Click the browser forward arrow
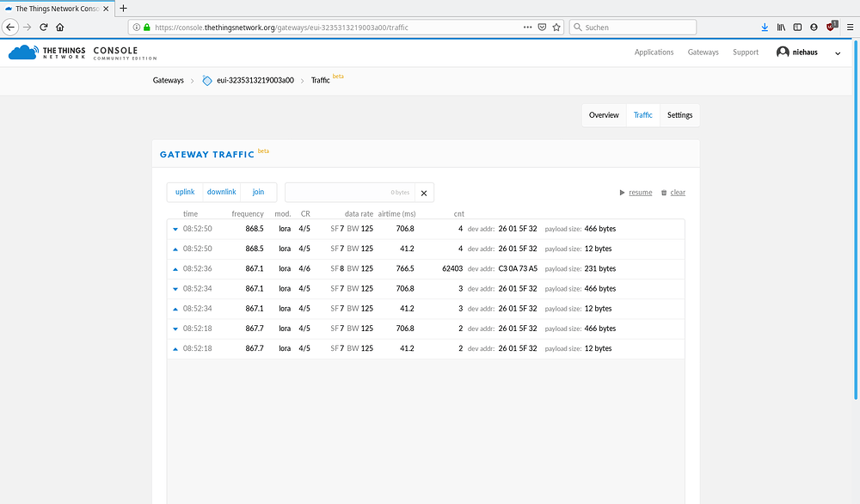Screen dimensions: 860x504 pyautogui.click(x=28, y=27)
